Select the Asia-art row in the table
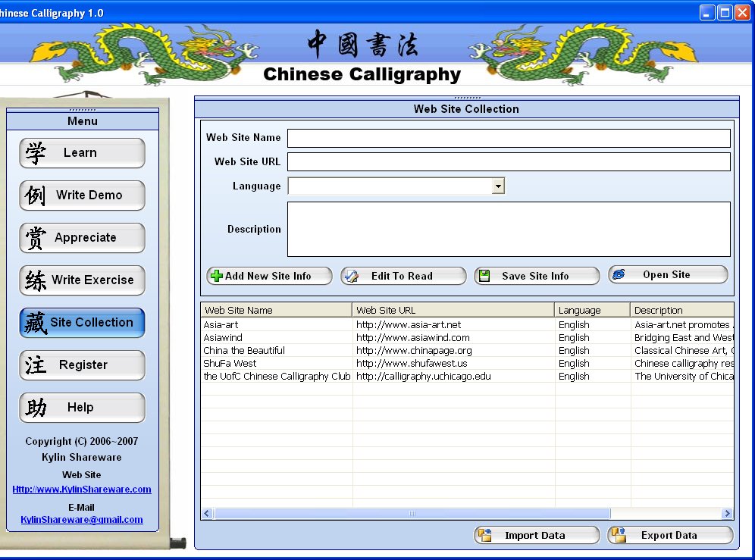This screenshot has width=755, height=560. pos(467,324)
